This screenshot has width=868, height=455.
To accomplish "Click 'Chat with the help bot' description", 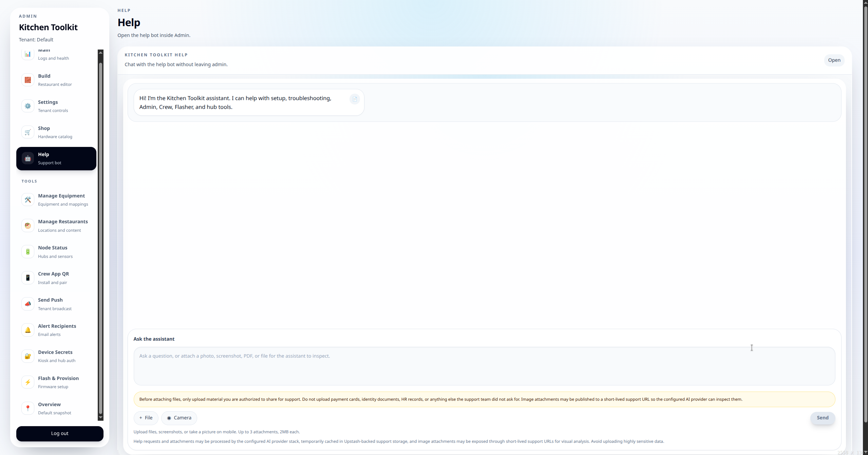I will point(176,64).
